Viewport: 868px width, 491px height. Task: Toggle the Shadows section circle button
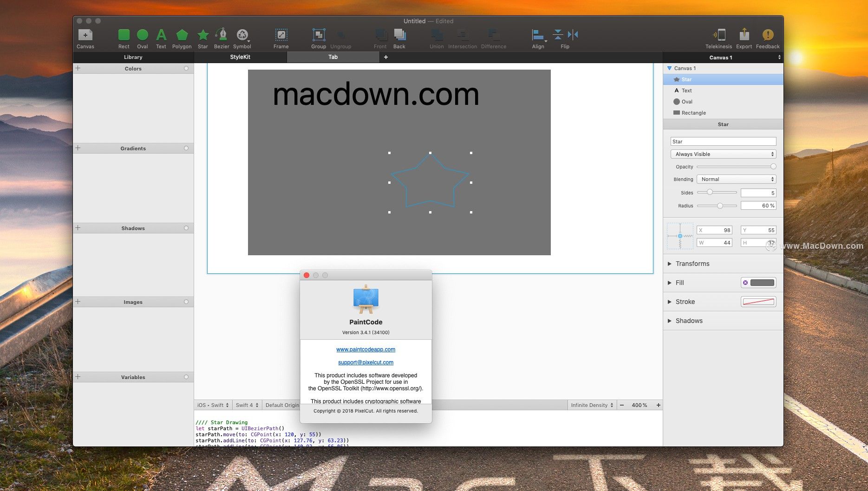[x=186, y=228]
